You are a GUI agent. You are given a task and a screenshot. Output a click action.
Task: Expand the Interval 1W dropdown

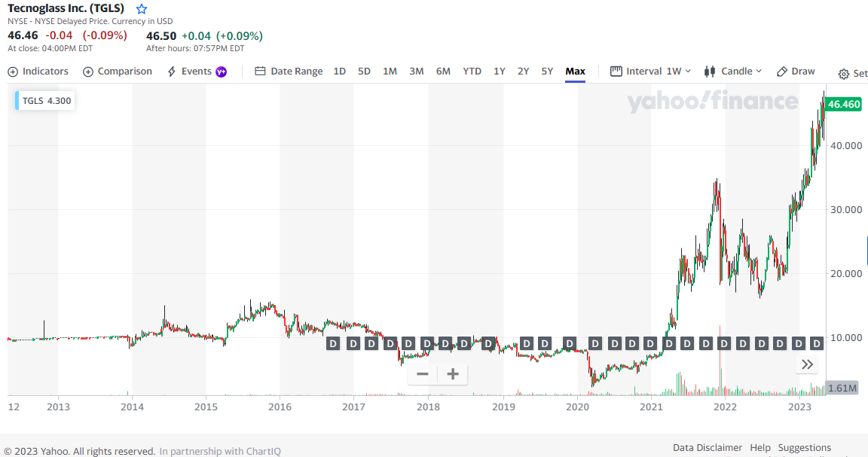(650, 72)
